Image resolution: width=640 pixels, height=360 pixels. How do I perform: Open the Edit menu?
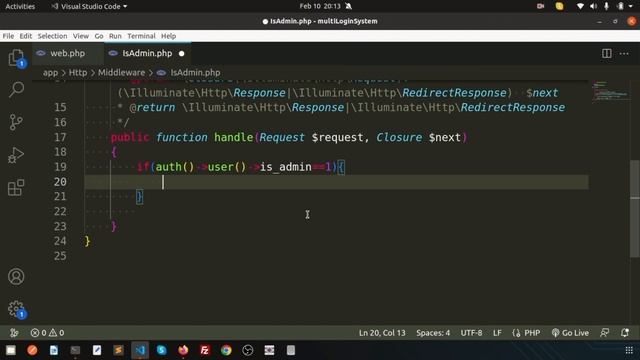coord(25,36)
